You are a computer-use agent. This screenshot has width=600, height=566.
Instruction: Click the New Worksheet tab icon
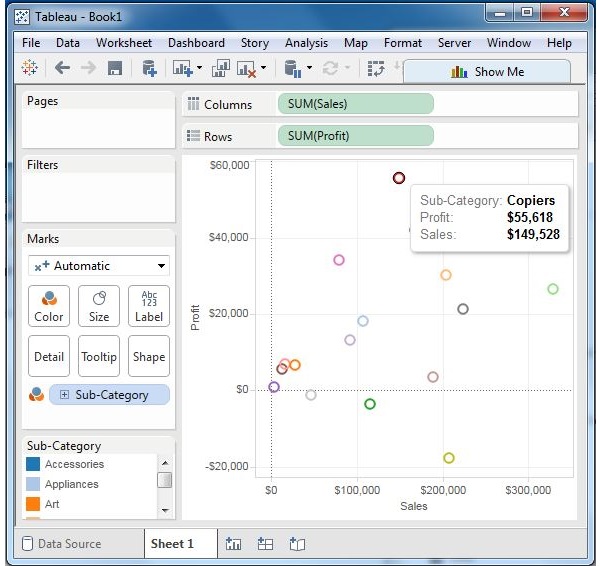[x=235, y=544]
